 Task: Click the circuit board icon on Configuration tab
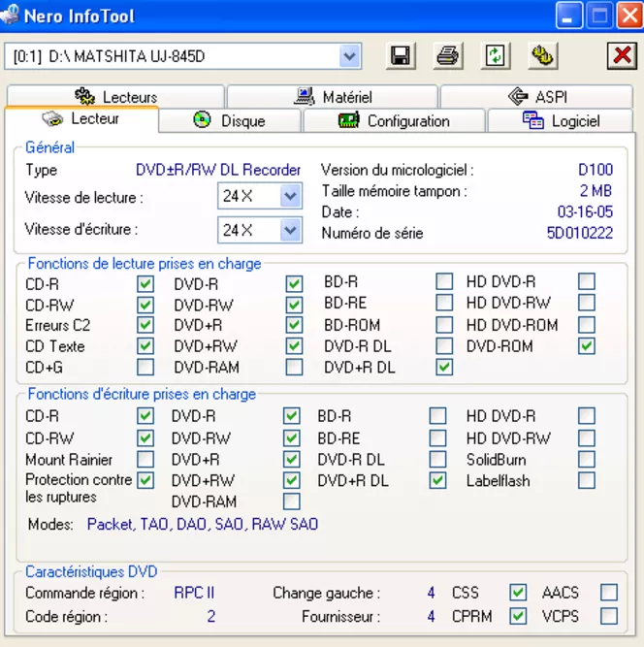point(348,120)
